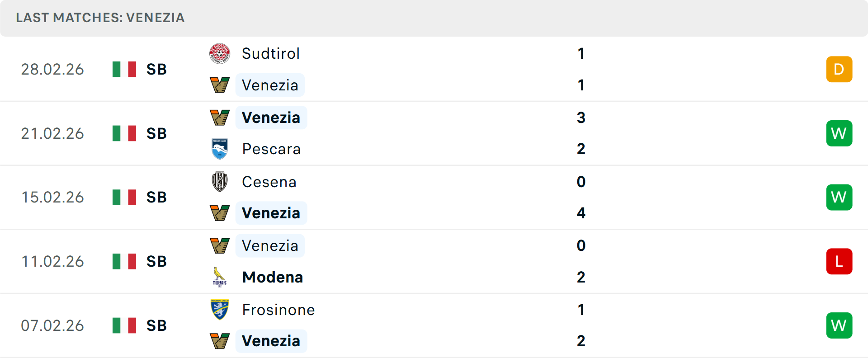This screenshot has height=358, width=868.
Task: Open the Frosinone team link
Action: click(278, 310)
